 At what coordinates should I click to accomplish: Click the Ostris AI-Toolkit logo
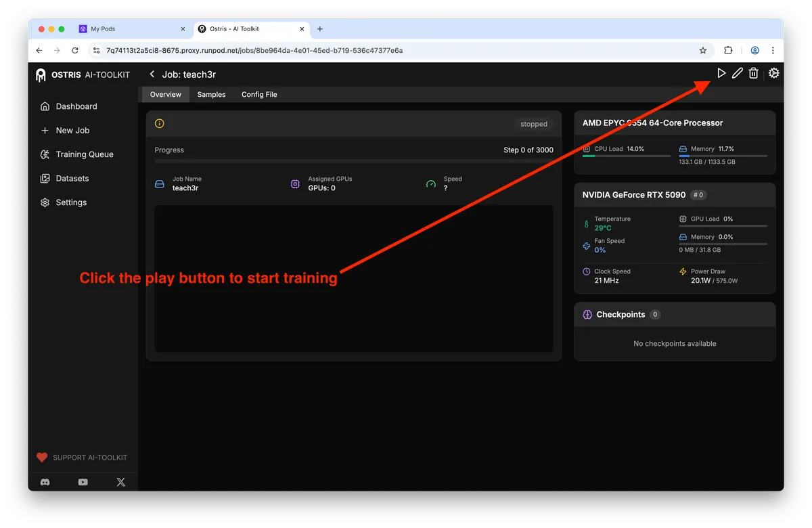83,74
